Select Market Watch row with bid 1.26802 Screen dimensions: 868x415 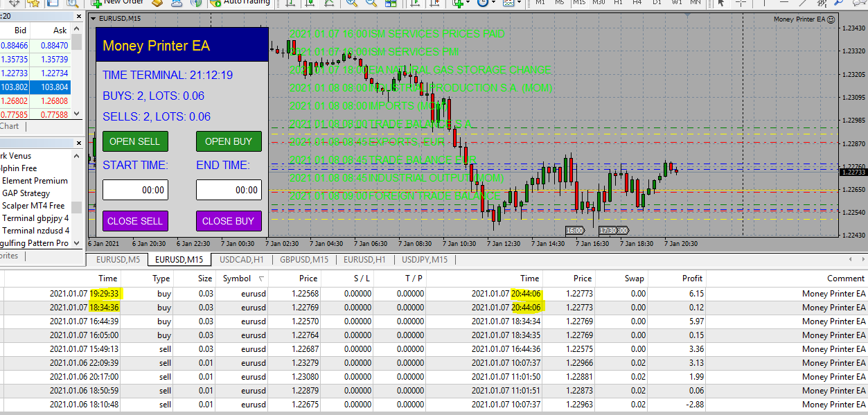(35, 101)
